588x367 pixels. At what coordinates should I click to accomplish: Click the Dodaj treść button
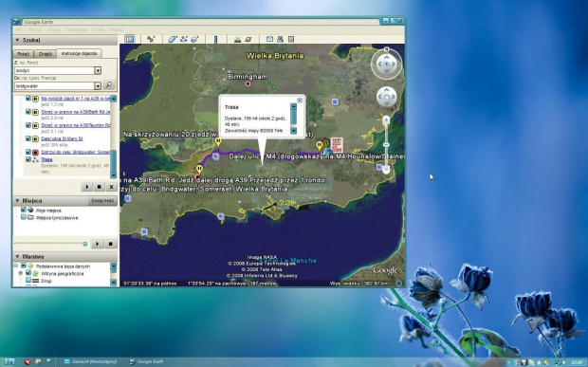click(102, 201)
